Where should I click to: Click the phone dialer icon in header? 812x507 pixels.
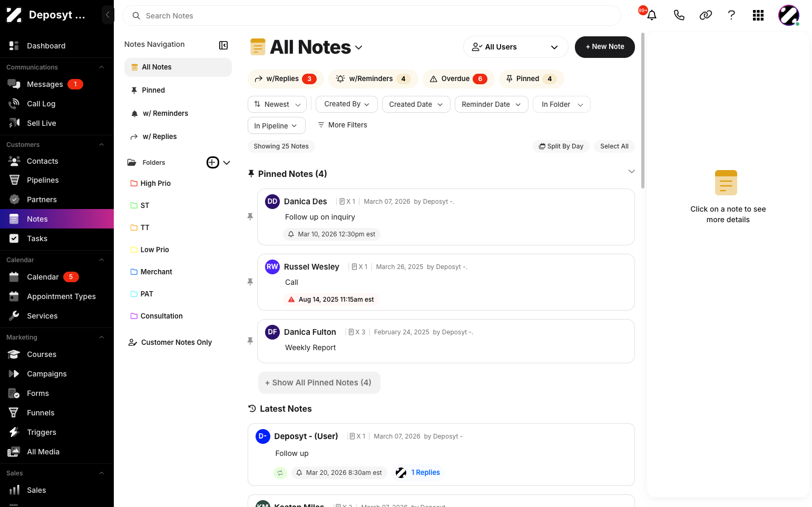679,15
